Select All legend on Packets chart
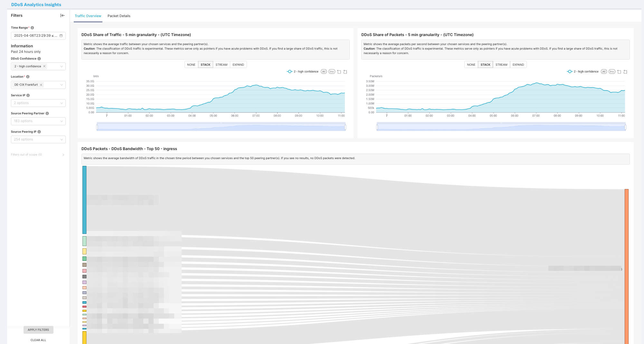Screen dimensions: 644x344 click(x=604, y=72)
